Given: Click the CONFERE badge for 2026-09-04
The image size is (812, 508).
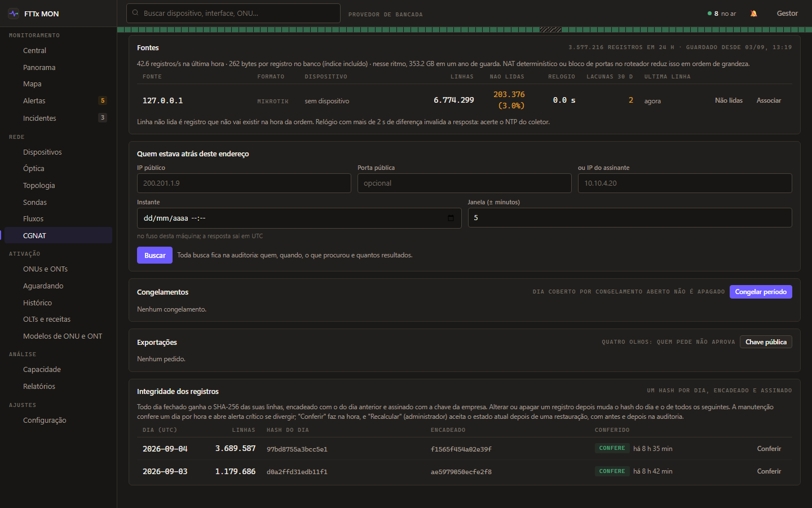Looking at the screenshot, I should pos(612,448).
